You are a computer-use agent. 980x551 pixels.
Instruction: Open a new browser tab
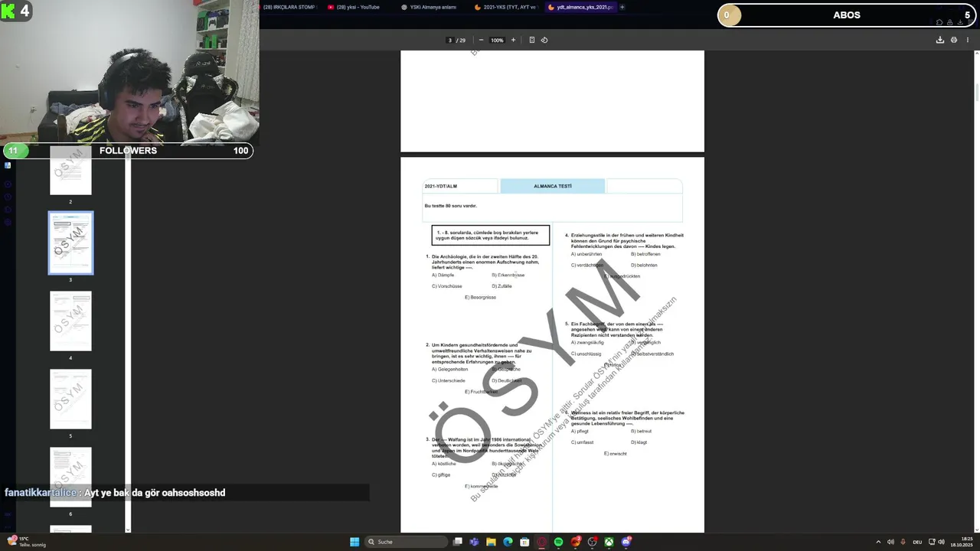(622, 7)
